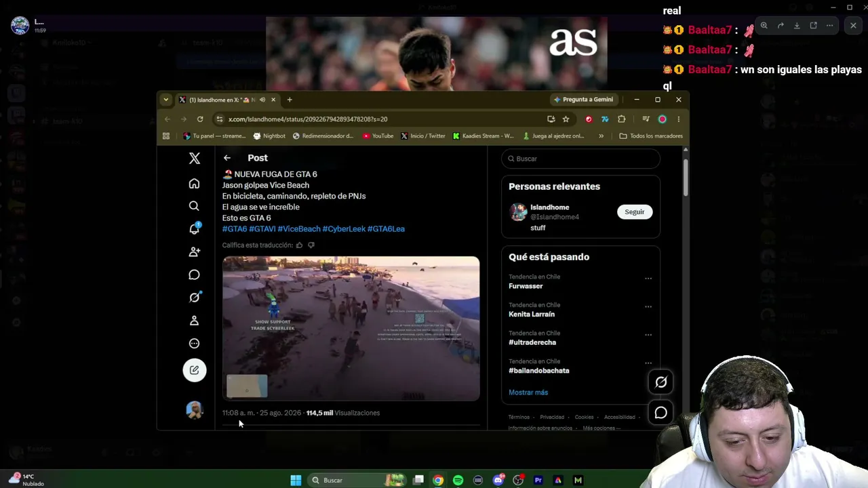868x488 pixels.
Task: Open Chrome extensions puzzle icon
Action: point(621,119)
